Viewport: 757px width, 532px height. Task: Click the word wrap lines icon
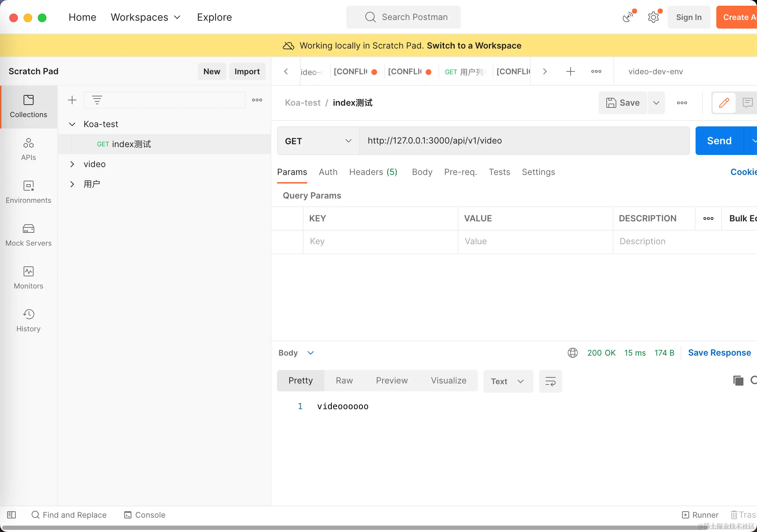click(550, 381)
